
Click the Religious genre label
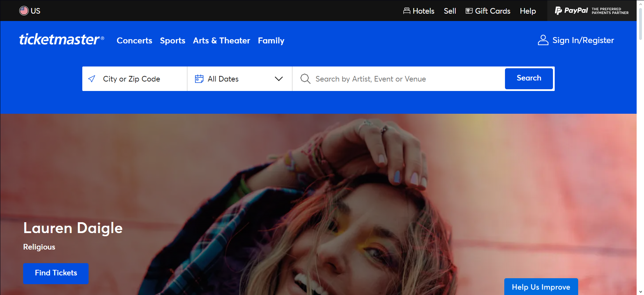pyautogui.click(x=39, y=247)
